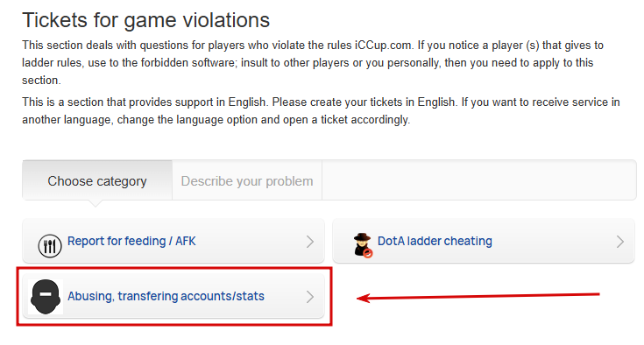Expand DotA ladder cheating chevron arrow
Screen dimensions: 644x345
[620, 242]
